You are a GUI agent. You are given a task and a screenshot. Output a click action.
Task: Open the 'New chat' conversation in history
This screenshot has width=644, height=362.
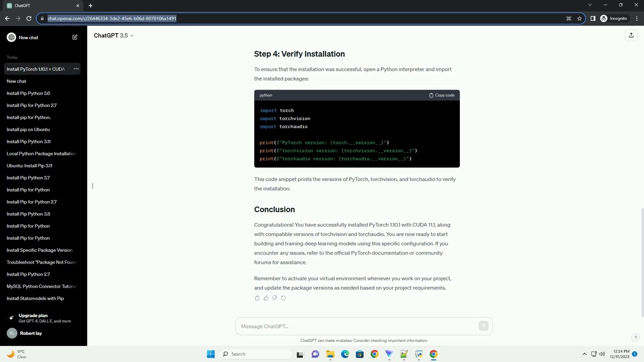click(43, 81)
